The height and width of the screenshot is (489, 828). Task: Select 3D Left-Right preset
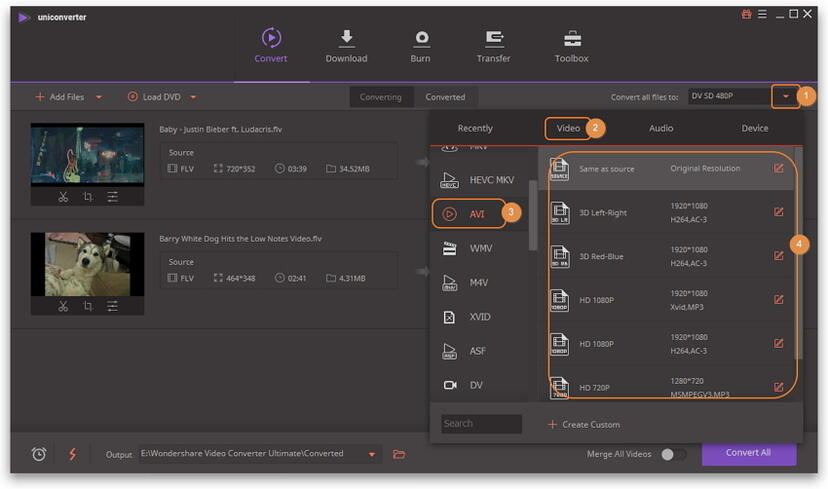click(x=666, y=212)
